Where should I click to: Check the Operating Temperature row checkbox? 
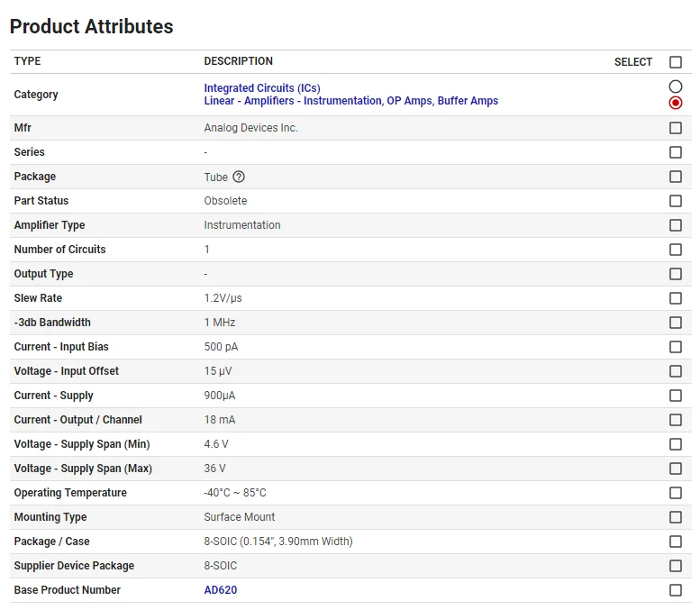pyautogui.click(x=676, y=493)
